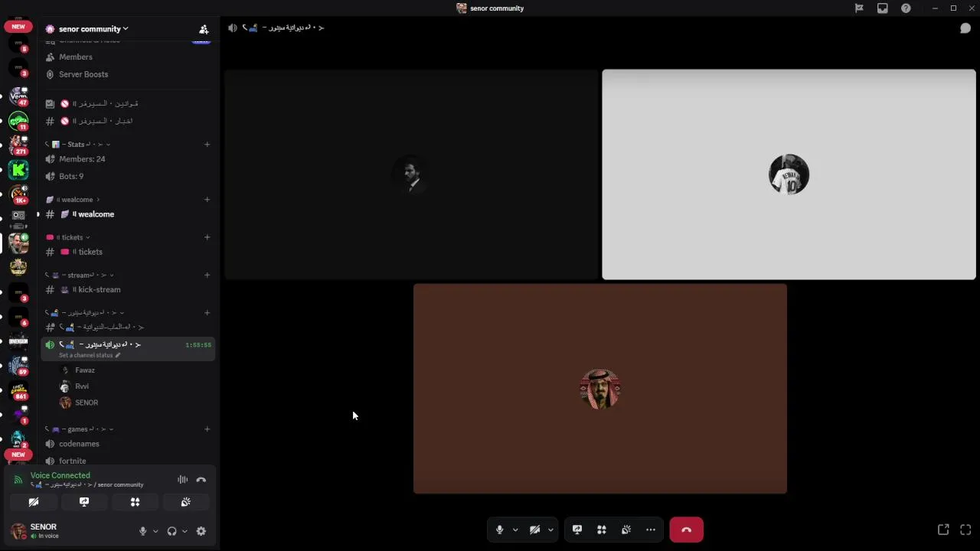Open input device arrow beside the SENOR microphone

(x=155, y=531)
